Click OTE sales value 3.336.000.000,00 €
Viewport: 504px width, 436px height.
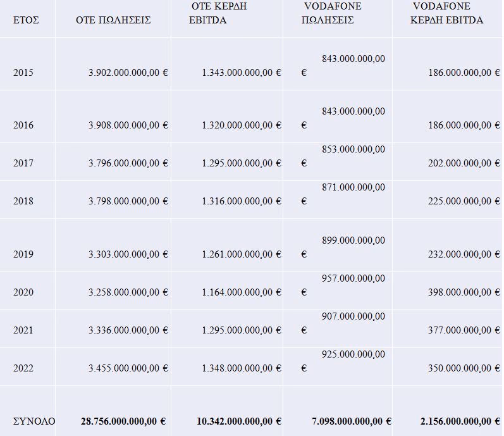128,330
